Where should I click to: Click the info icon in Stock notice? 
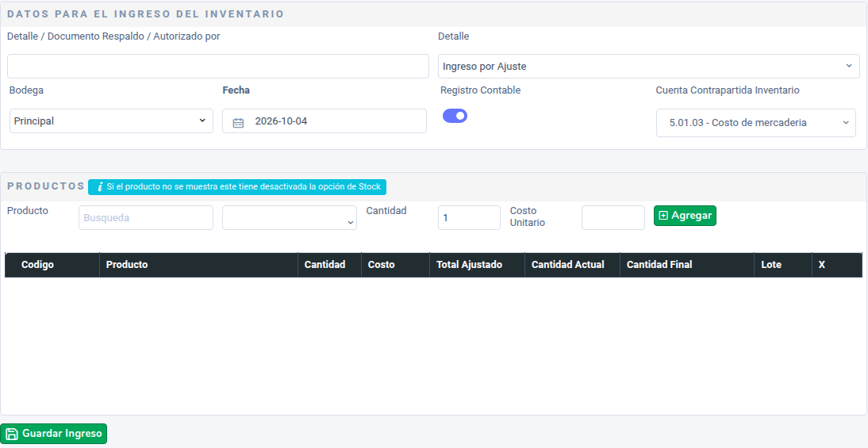[100, 187]
